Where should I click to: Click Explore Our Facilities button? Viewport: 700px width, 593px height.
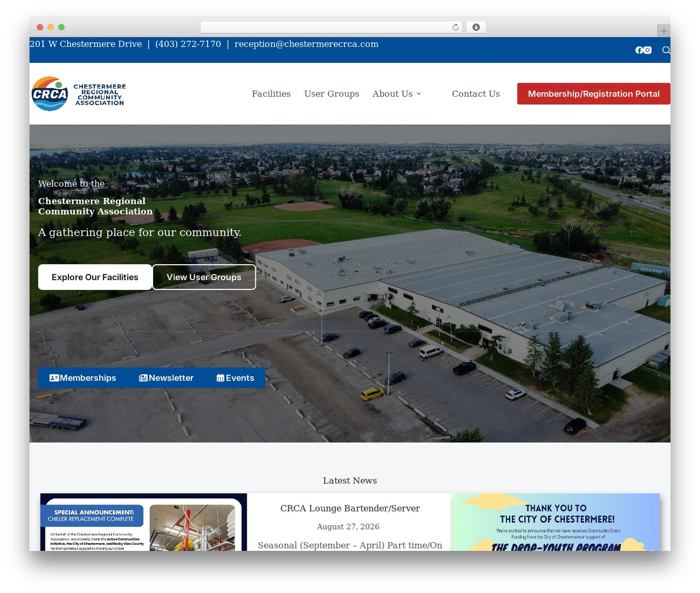[95, 277]
